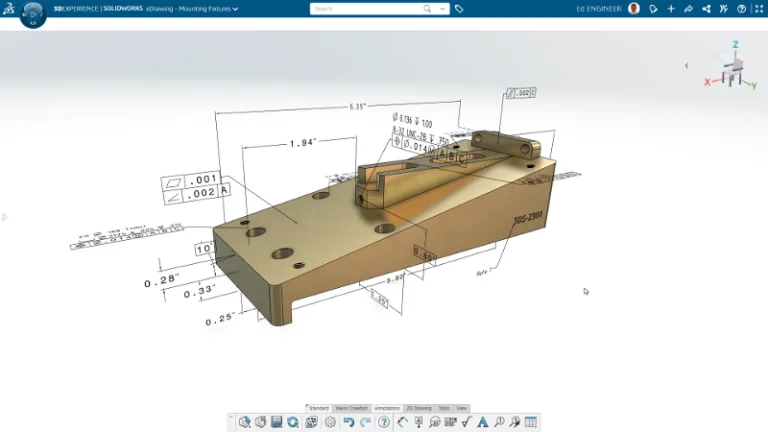This screenshot has height=432, width=768.
Task: Click the Share arrow icon in top bar
Action: point(688,9)
